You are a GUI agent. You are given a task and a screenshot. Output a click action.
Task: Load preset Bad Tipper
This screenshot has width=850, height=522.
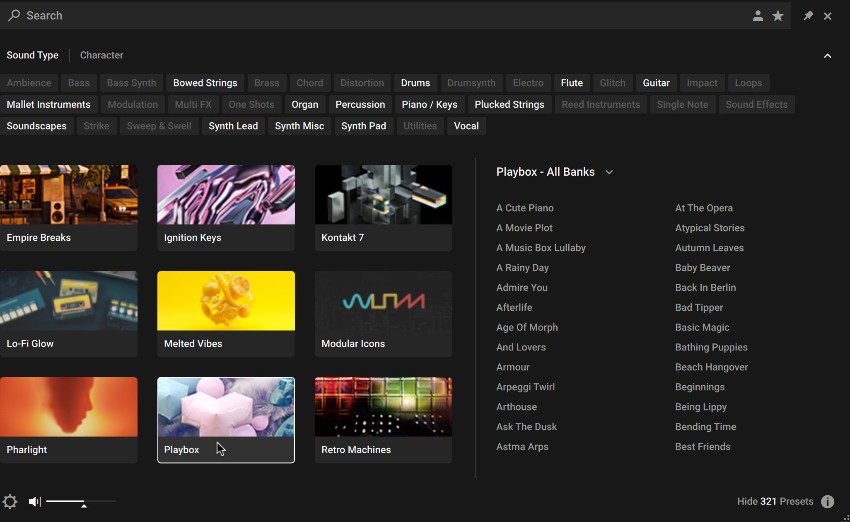[x=699, y=307]
